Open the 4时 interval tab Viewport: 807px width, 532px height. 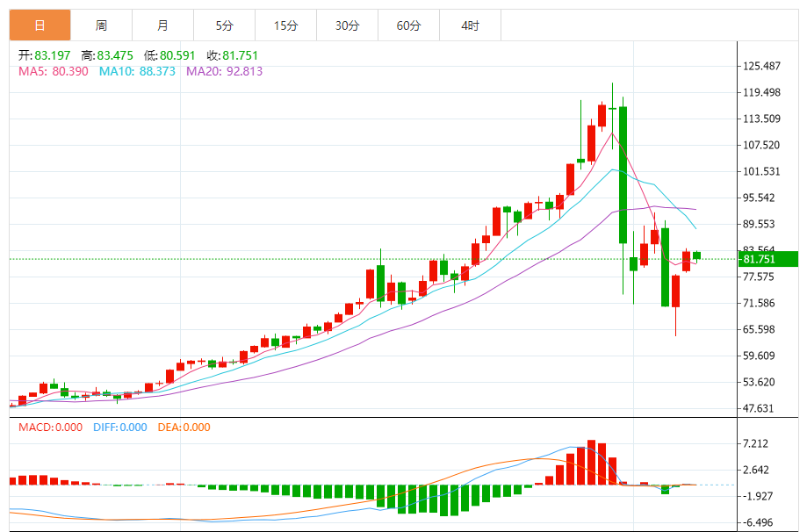tap(470, 25)
